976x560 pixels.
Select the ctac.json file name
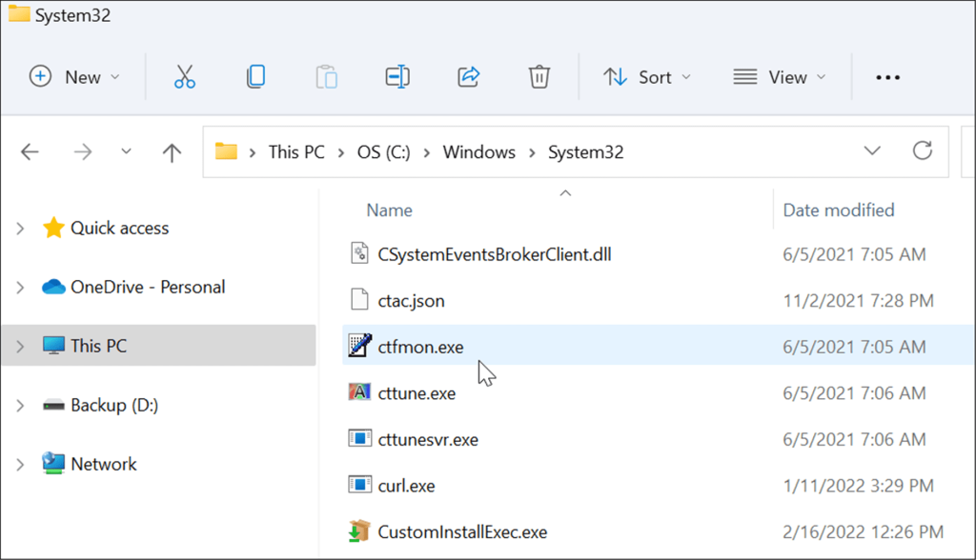click(x=411, y=301)
